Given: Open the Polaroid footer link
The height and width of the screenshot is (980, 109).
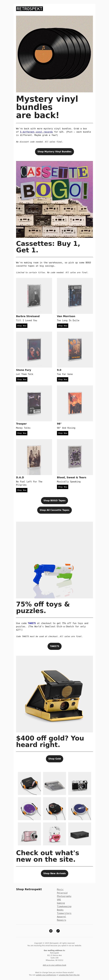Looking at the screenshot, I should (x=62, y=893).
